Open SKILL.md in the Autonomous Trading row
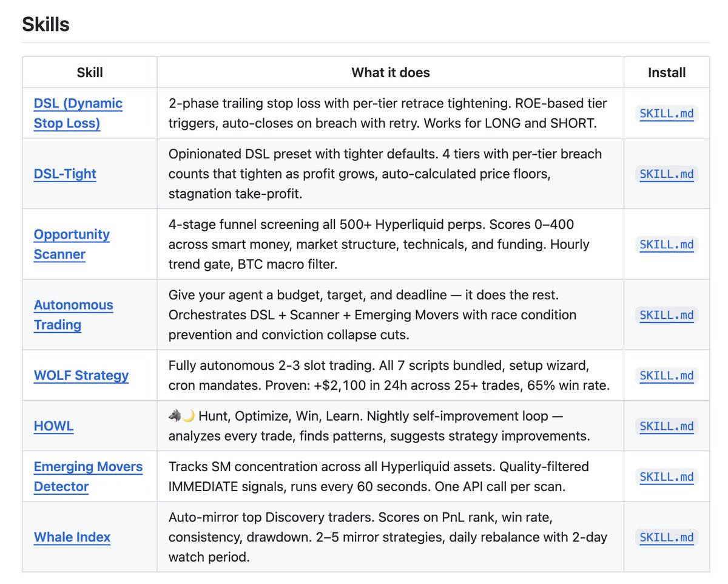This screenshot has height=584, width=728. pos(667,314)
